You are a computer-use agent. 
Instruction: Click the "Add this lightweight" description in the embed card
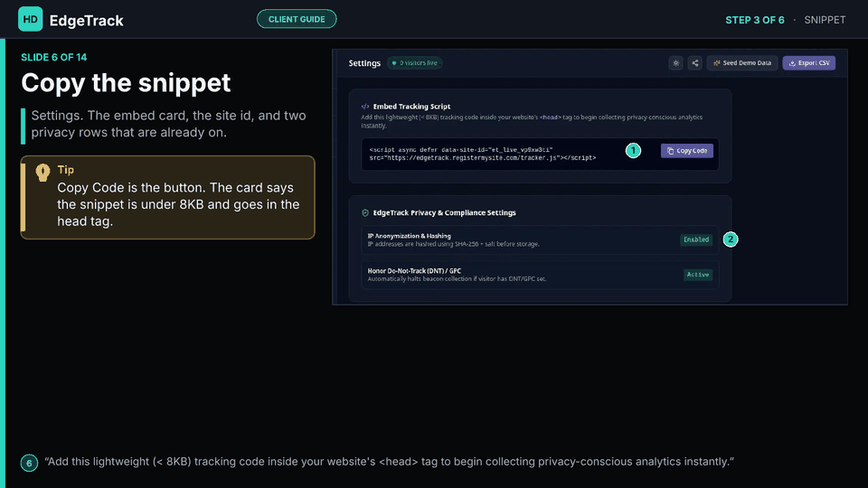click(532, 121)
